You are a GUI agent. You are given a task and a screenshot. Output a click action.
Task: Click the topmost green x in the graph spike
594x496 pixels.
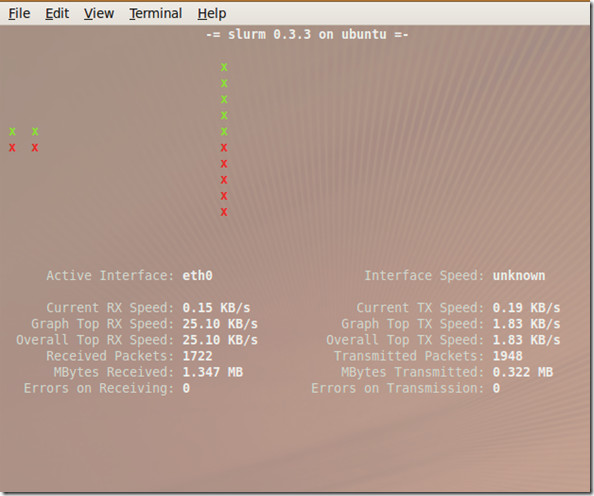coord(224,67)
